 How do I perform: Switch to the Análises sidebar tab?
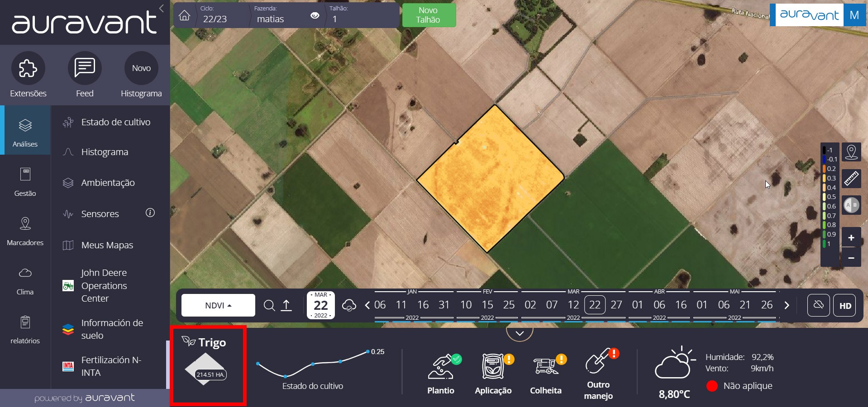point(25,131)
